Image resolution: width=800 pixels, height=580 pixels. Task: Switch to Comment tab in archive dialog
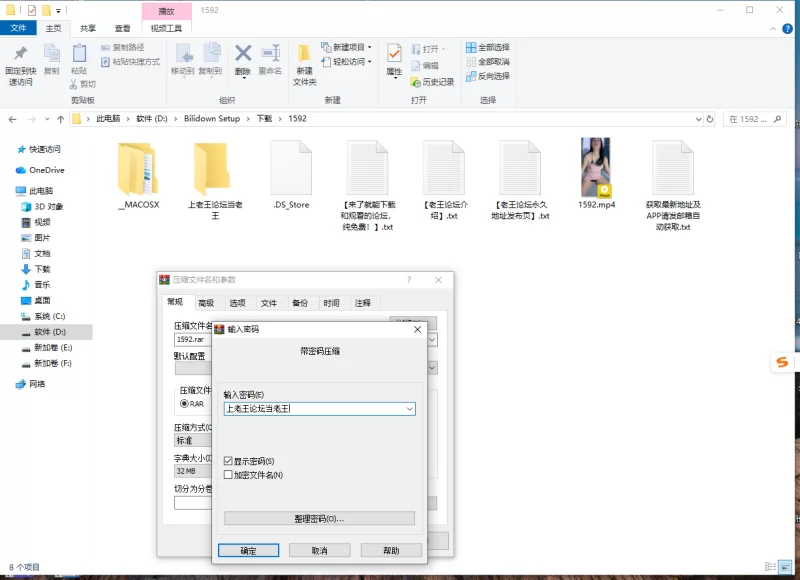(362, 303)
